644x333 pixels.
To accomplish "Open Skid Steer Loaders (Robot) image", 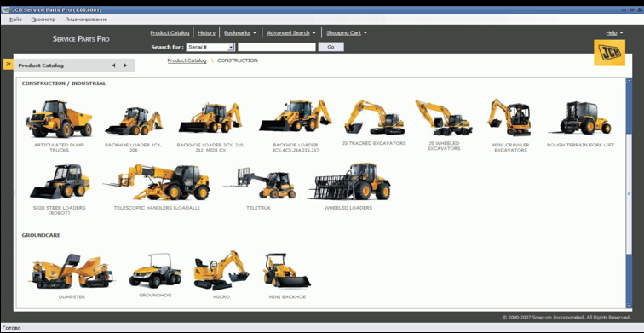I will (59, 181).
